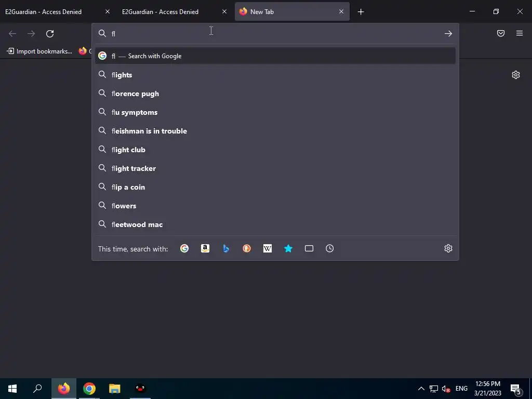Close the second E2Guardian tab
Screen dimensions: 532x399
[224, 11]
